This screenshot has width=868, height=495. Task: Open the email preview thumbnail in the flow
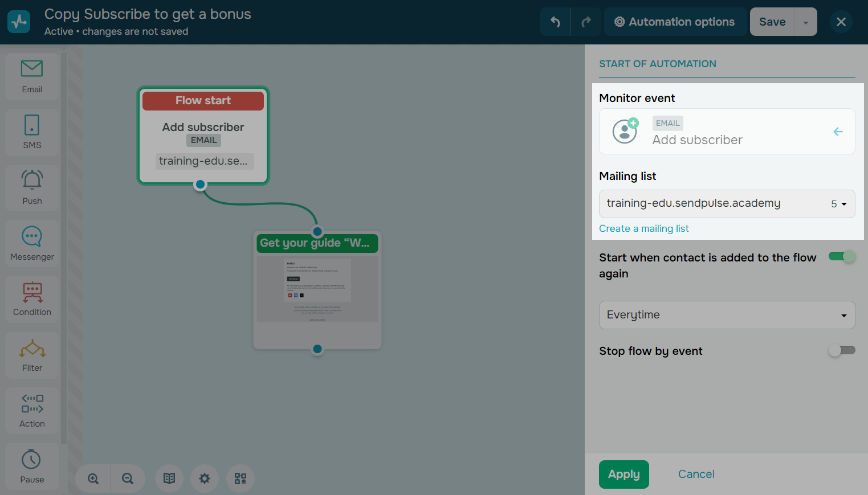point(317,289)
